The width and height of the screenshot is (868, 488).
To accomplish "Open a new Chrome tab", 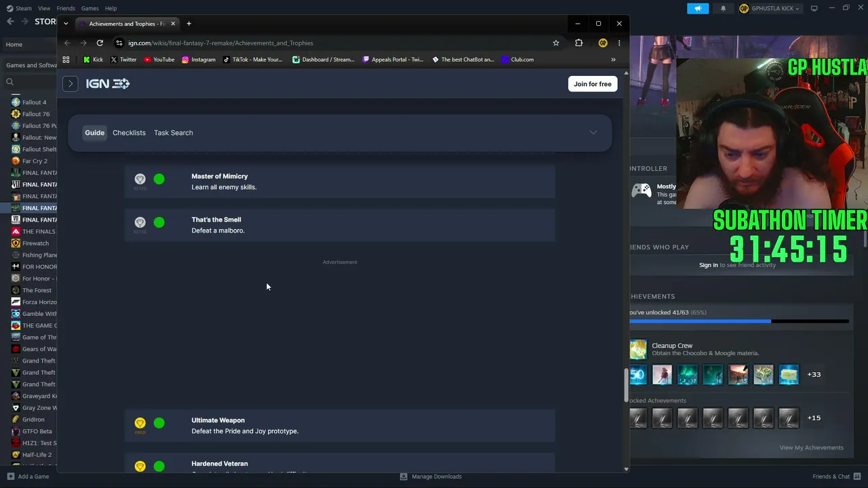I will 189,24.
